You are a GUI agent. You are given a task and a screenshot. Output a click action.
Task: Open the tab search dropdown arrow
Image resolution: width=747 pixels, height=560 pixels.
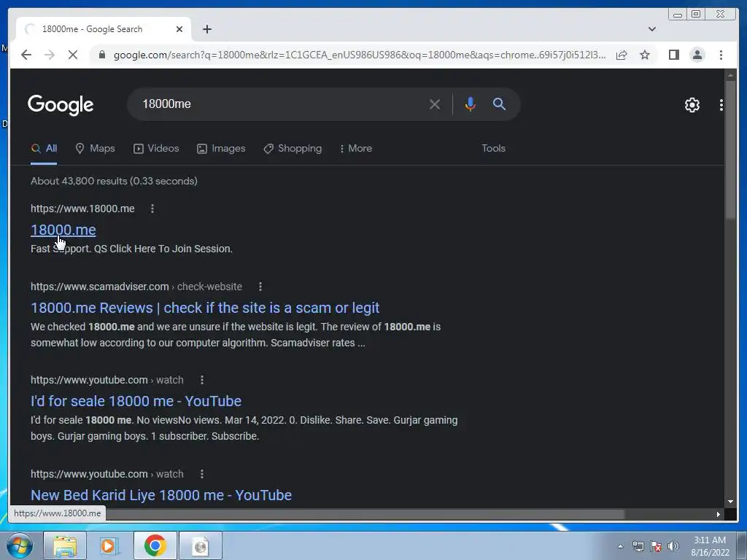click(x=651, y=29)
